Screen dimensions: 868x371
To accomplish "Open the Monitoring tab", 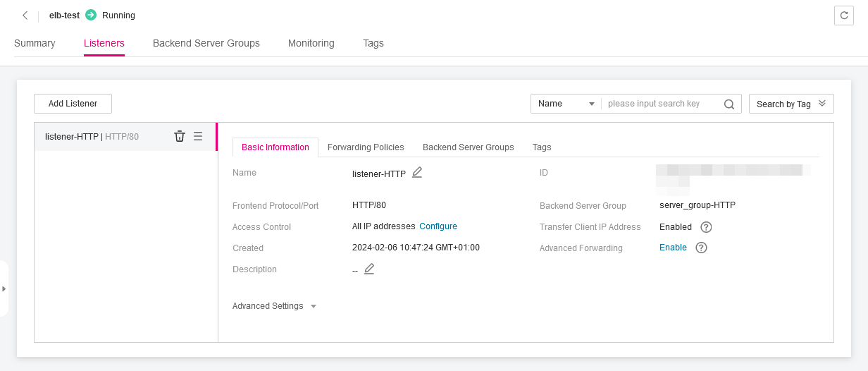I will click(x=311, y=43).
